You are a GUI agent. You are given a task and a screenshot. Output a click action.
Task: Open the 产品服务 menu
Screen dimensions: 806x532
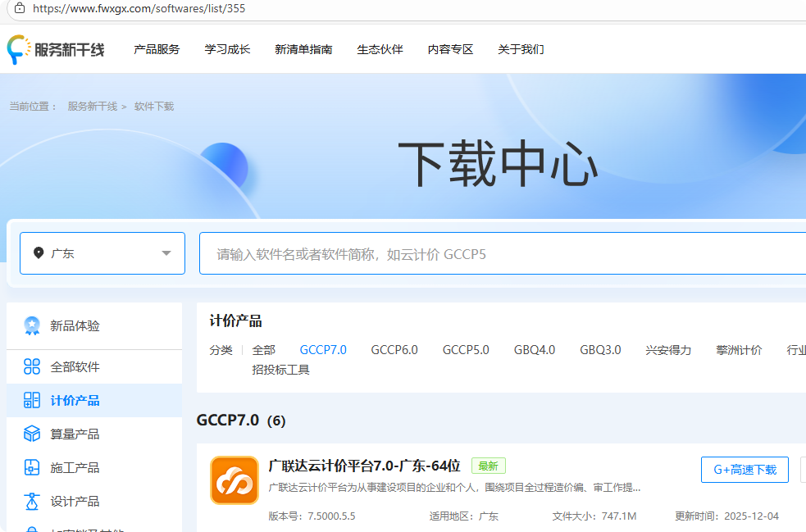pos(157,49)
